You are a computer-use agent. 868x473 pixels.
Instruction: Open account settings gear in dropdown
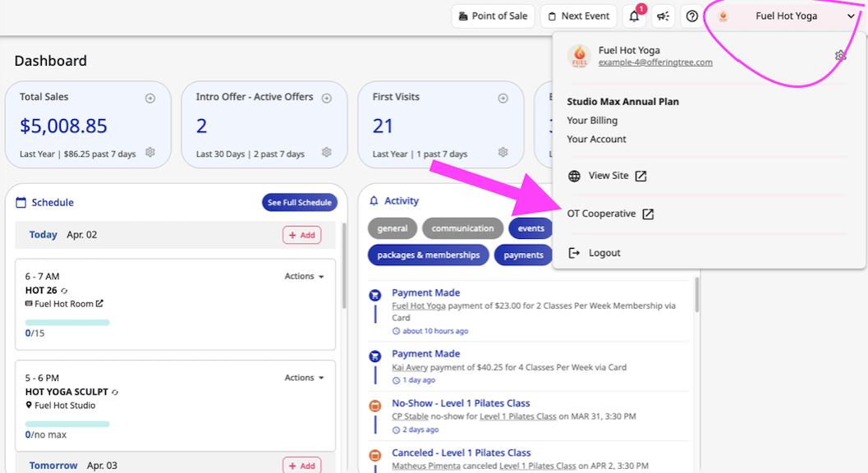click(840, 56)
